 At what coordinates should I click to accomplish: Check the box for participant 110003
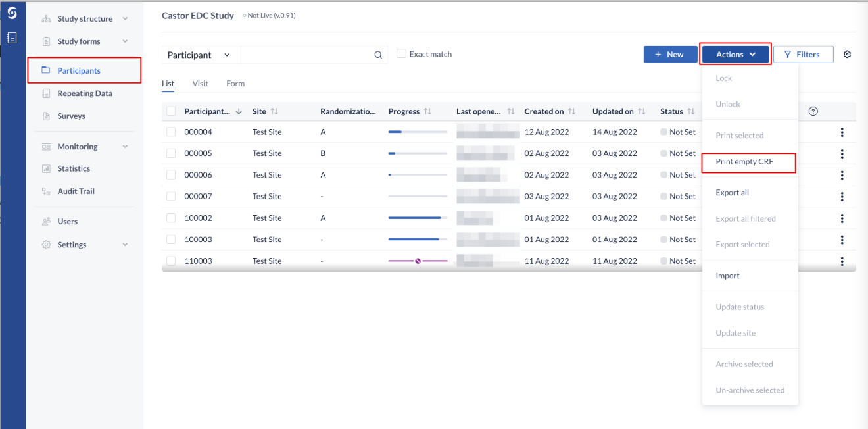pos(171,261)
